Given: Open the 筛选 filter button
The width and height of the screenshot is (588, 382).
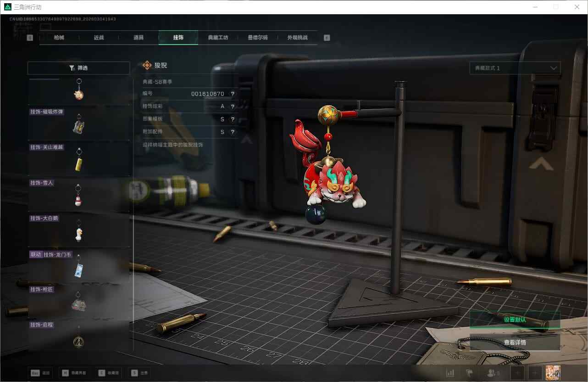Looking at the screenshot, I should (x=78, y=68).
